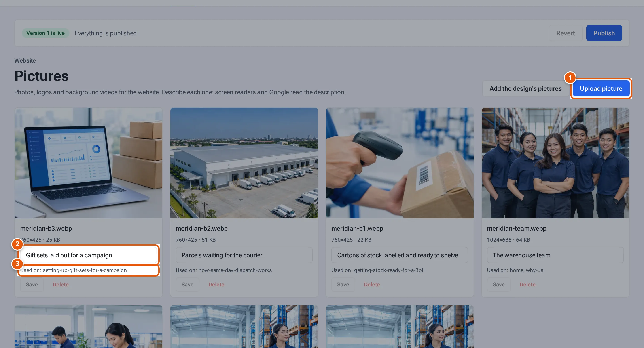The image size is (644, 348).
Task: Delete the meridian-b3.webp picture
Action: (61, 284)
